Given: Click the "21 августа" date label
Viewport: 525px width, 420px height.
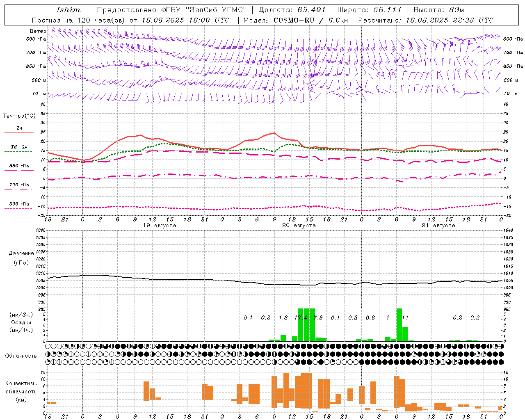Looking at the screenshot, I should point(438,226).
